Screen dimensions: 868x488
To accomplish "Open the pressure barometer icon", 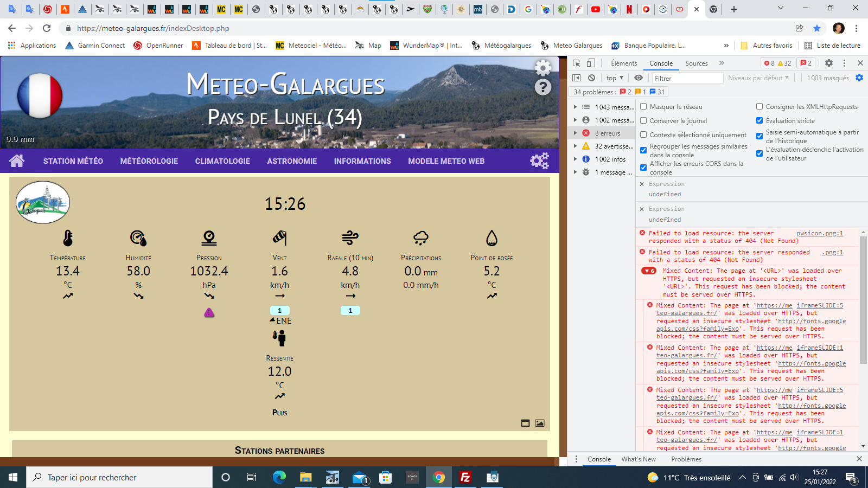I will click(x=209, y=238).
